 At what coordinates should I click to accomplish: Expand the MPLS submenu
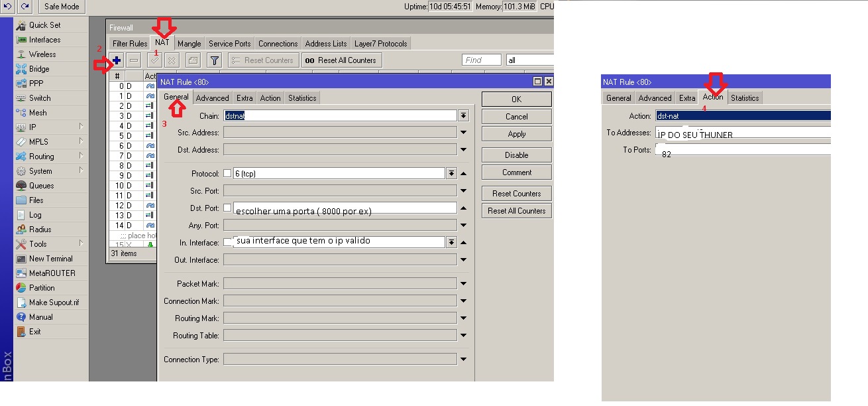click(51, 141)
